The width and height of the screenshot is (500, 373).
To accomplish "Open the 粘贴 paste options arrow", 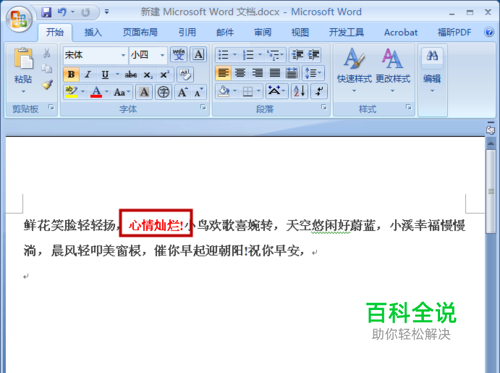I will click(x=23, y=91).
